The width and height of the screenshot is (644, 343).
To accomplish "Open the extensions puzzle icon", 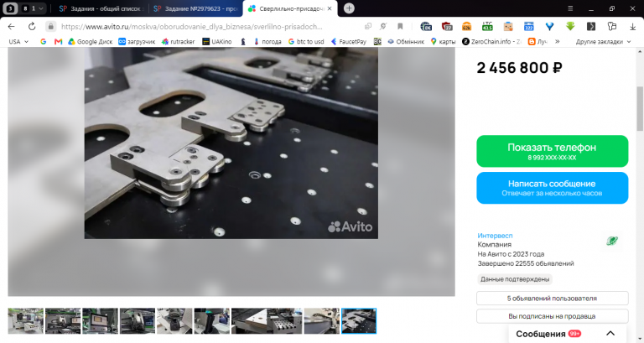I will 611,27.
